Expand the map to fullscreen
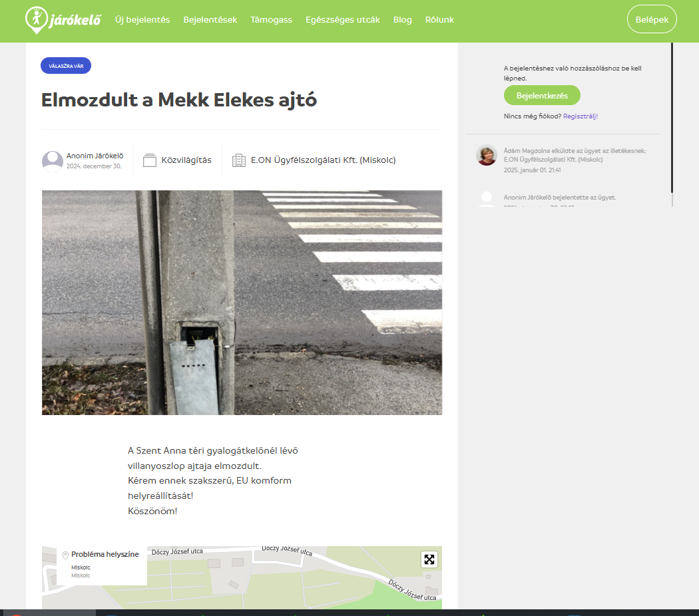Viewport: 699px width, 616px height. [x=429, y=559]
